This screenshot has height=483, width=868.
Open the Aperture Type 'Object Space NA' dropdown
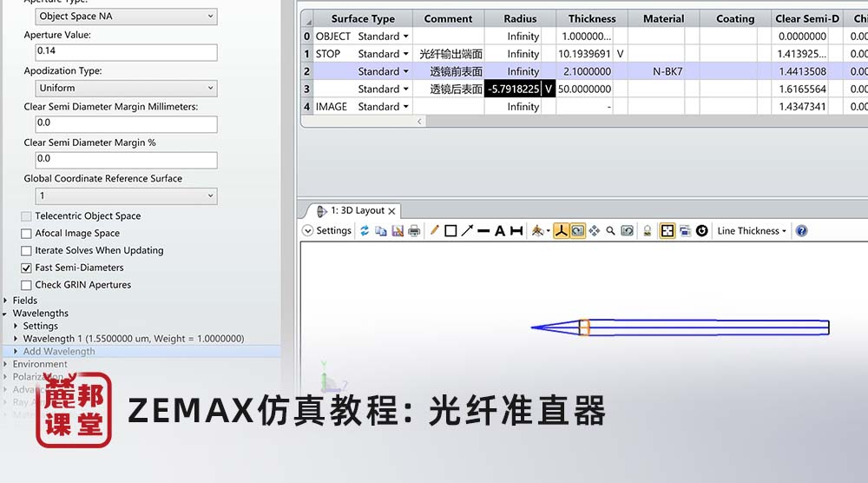126,17
